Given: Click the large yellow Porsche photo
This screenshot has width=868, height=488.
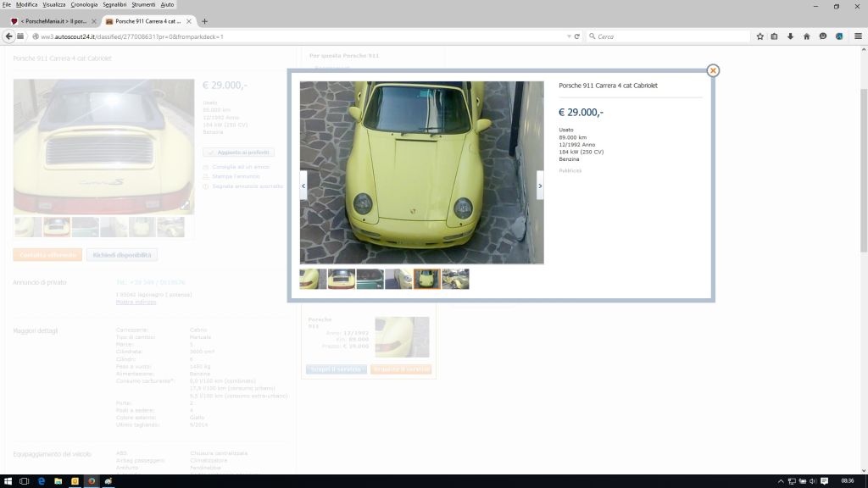Looking at the screenshot, I should [422, 173].
